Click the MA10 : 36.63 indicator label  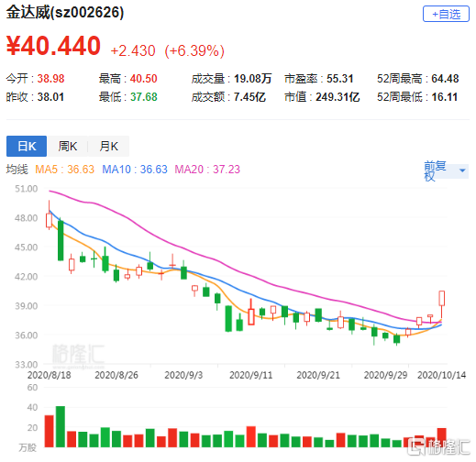[x=135, y=170]
